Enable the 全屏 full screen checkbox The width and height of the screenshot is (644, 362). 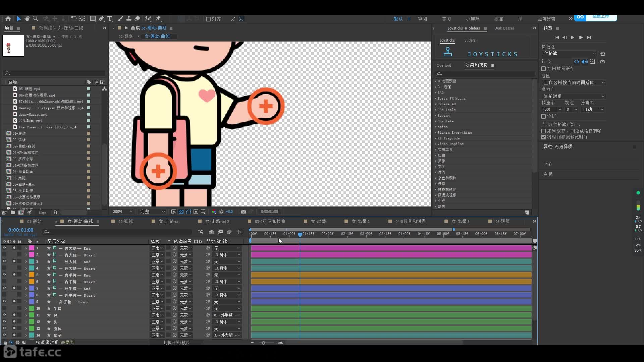pyautogui.click(x=543, y=116)
